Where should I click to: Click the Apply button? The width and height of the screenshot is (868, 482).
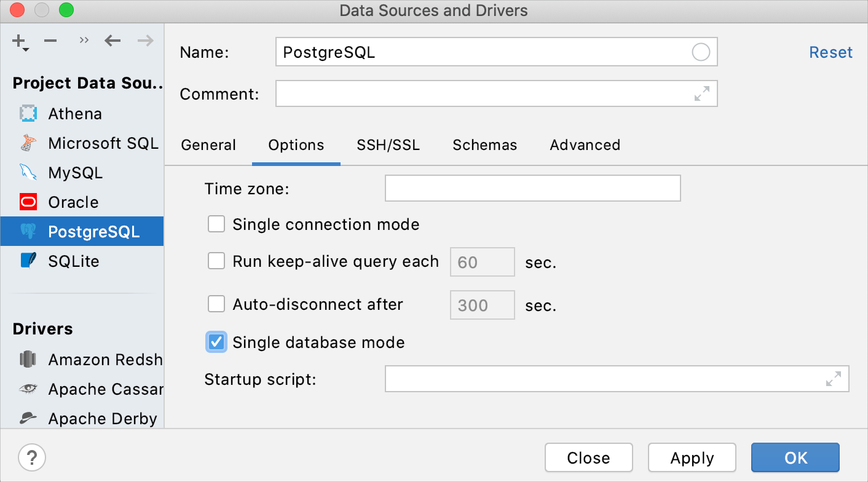692,458
